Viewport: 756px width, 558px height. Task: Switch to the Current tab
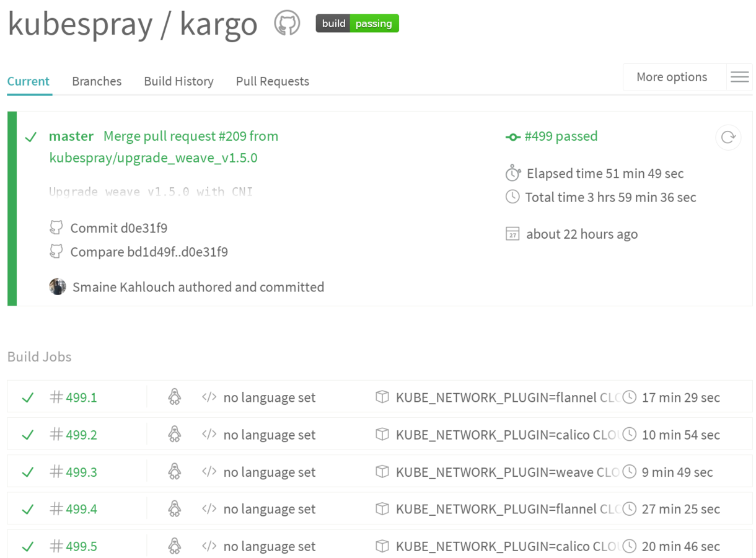click(29, 81)
